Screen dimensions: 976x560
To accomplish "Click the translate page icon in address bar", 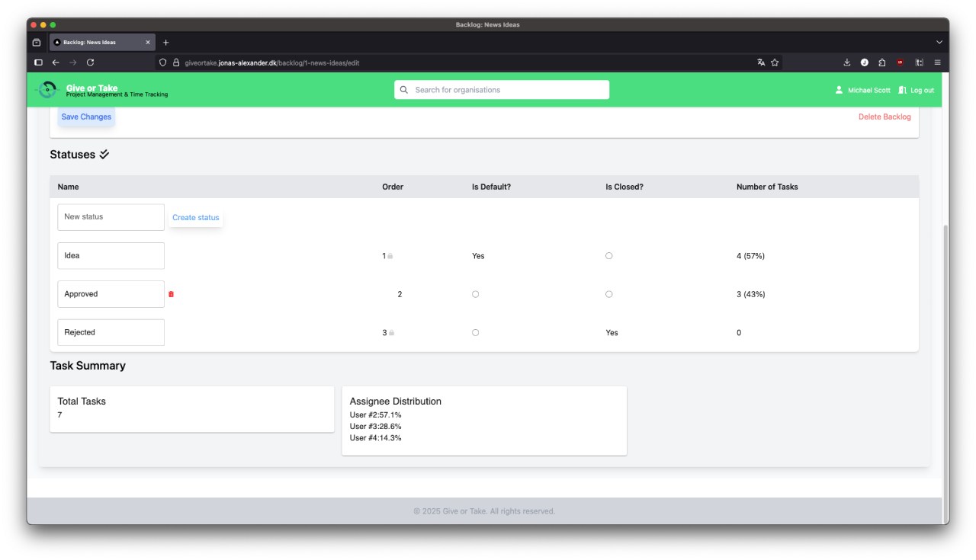I will pyautogui.click(x=761, y=62).
